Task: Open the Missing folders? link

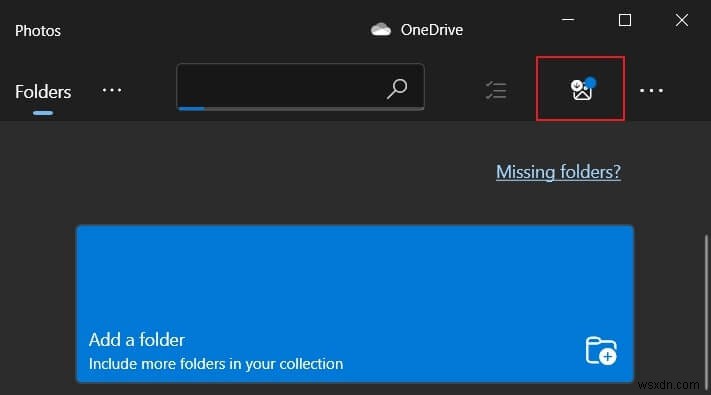Action: (558, 172)
